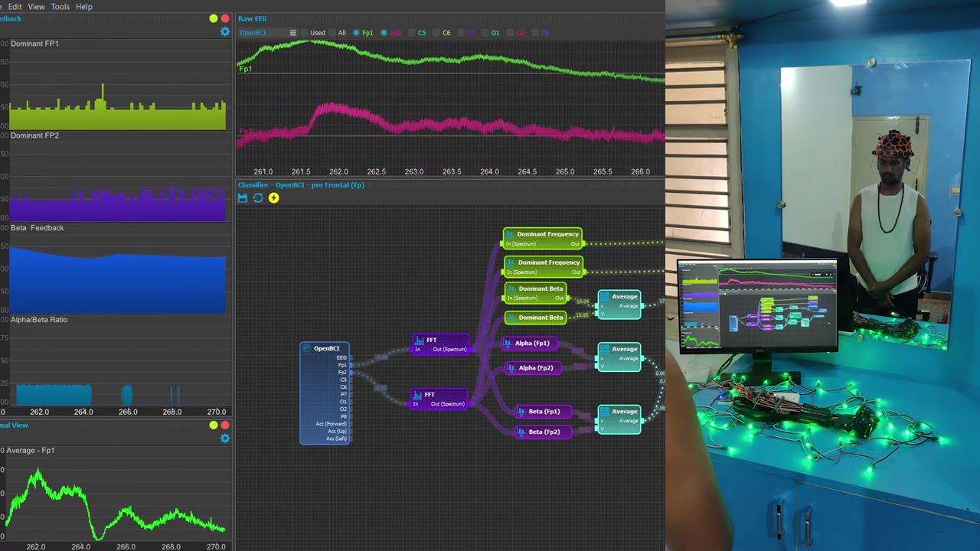
Task: Click the icon on the Dominant Beta node with In (Spectrum)
Action: pos(511,289)
